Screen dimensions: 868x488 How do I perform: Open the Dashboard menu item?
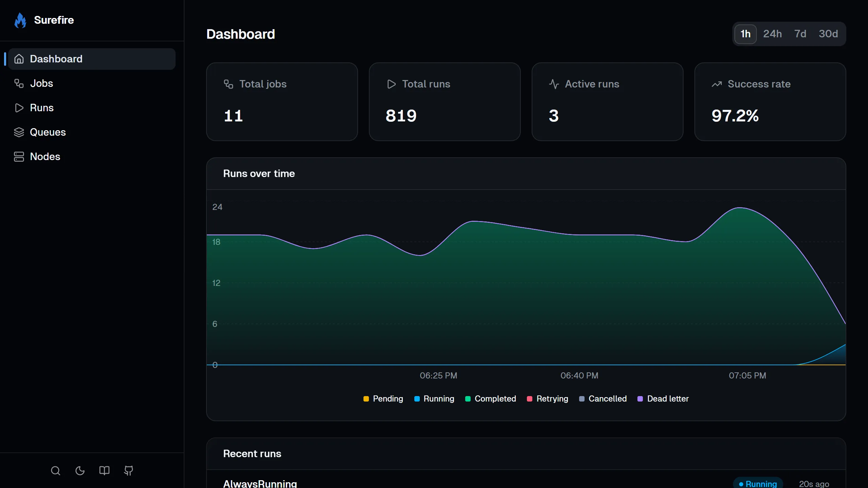pos(56,59)
